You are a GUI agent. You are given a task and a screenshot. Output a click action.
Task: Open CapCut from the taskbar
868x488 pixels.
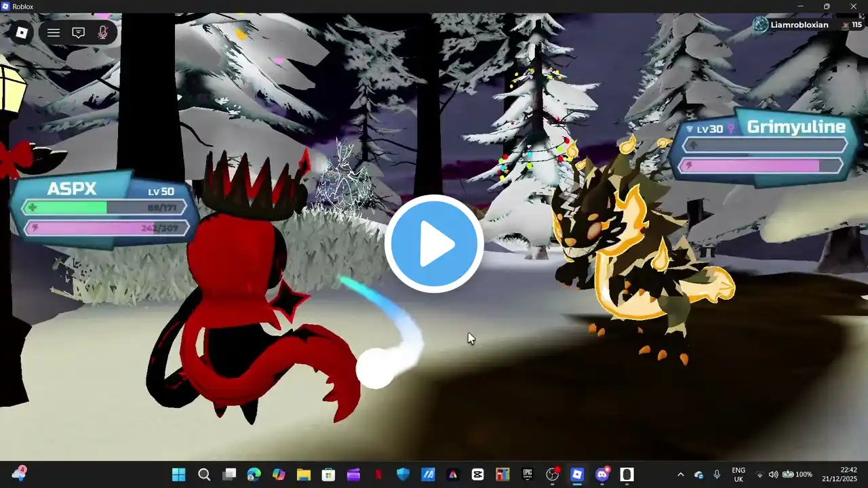click(x=477, y=474)
